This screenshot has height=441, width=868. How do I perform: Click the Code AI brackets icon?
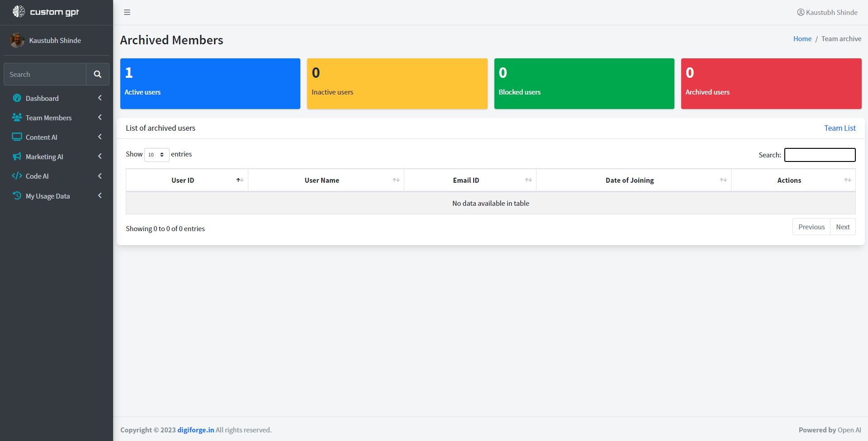click(17, 176)
